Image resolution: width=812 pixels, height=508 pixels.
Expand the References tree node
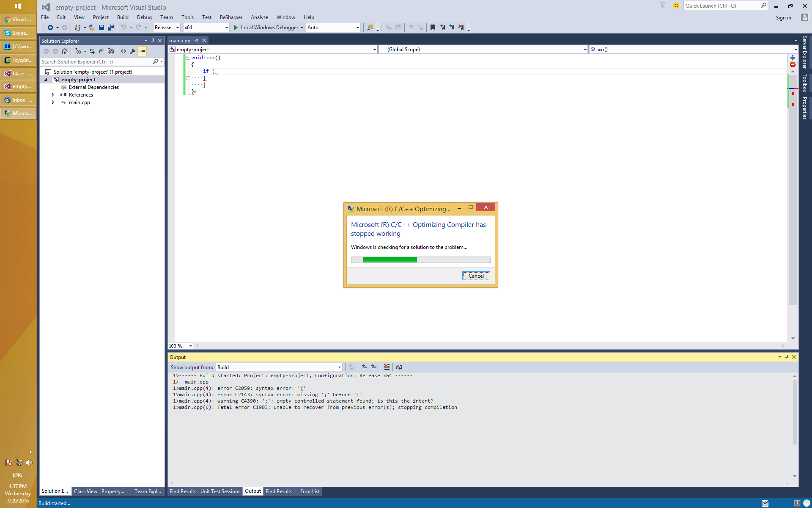click(53, 95)
